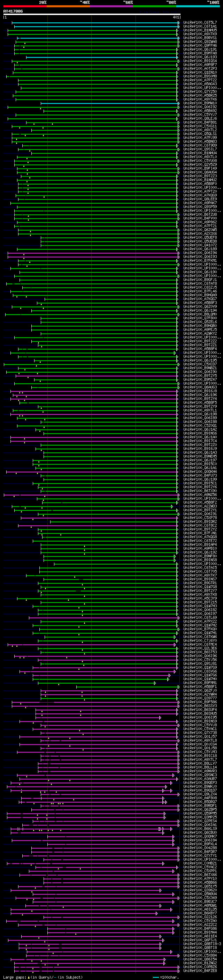Click the cyan ~100% identity legend segment
Image resolution: width=223 pixels, height=980 pixels.
tap(198, 6)
